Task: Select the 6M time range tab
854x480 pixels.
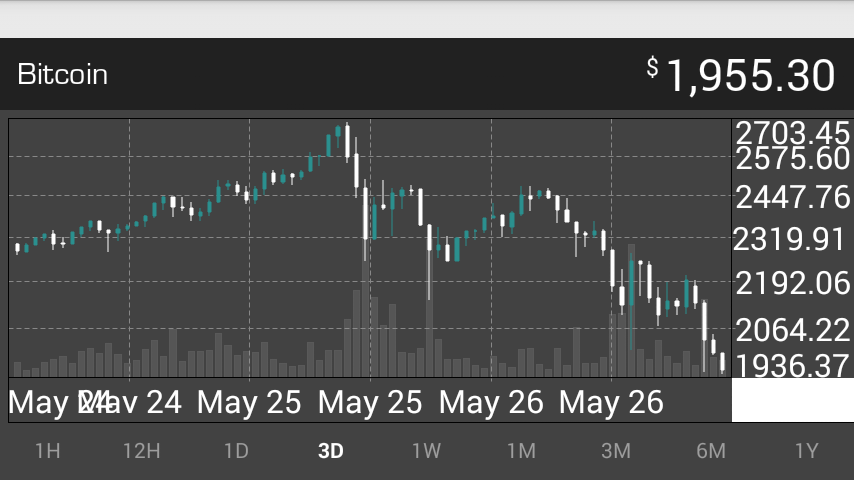Action: pyautogui.click(x=711, y=451)
